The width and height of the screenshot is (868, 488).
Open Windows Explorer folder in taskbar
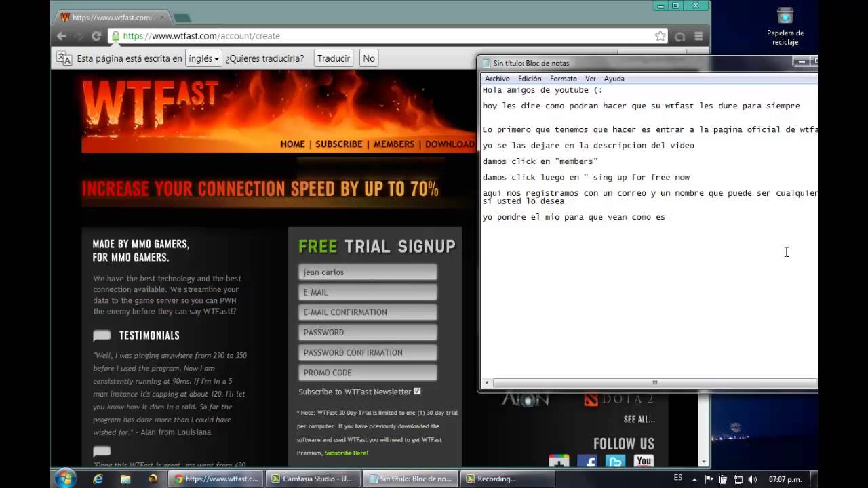(125, 479)
